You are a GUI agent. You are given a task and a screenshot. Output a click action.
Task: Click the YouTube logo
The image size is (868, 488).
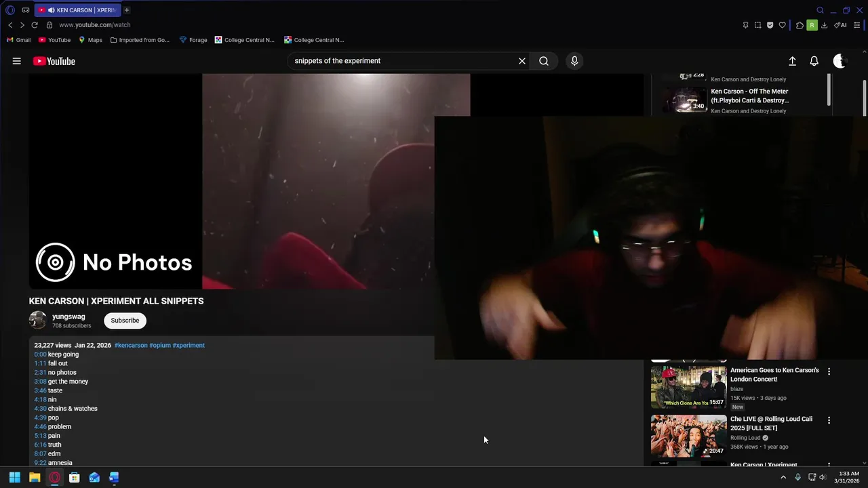(x=54, y=61)
